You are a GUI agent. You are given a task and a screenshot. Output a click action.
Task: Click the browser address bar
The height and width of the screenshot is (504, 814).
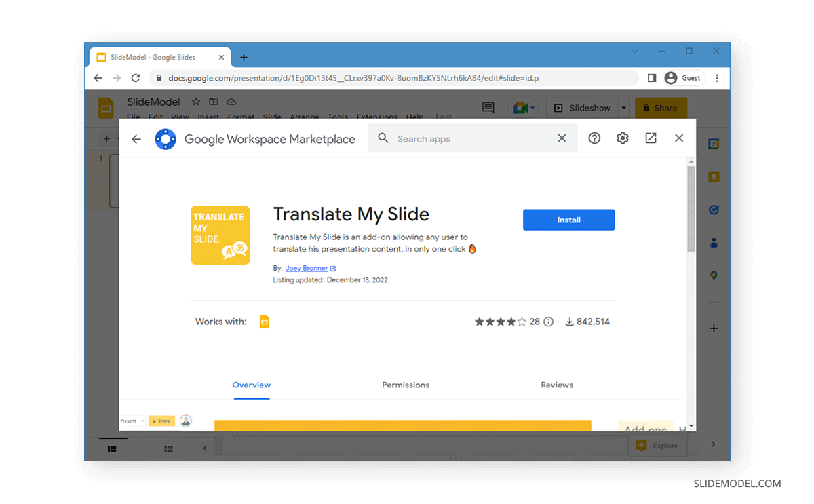tap(393, 78)
